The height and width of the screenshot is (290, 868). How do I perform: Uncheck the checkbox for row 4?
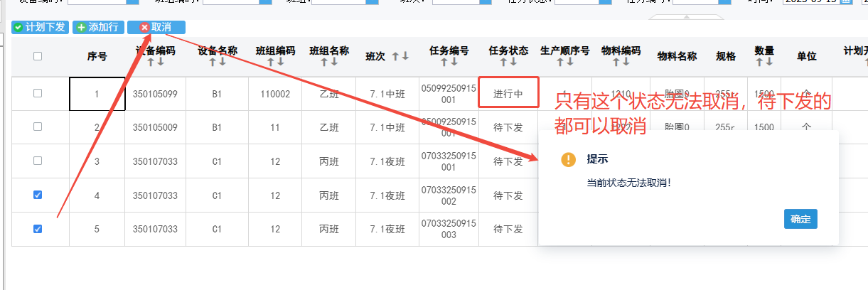(x=38, y=195)
